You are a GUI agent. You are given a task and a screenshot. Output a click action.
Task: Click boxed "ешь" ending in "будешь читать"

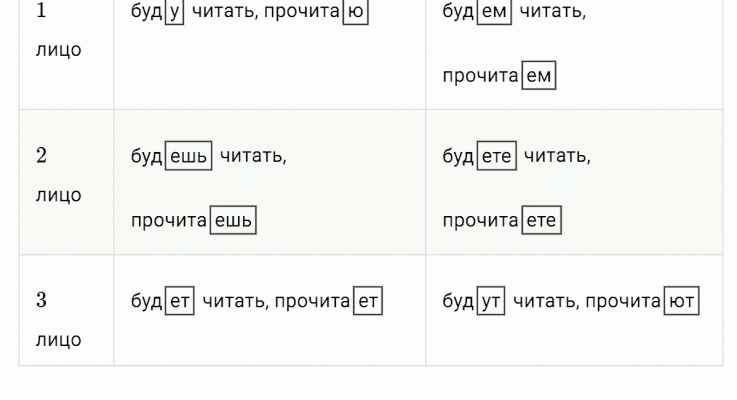(188, 157)
